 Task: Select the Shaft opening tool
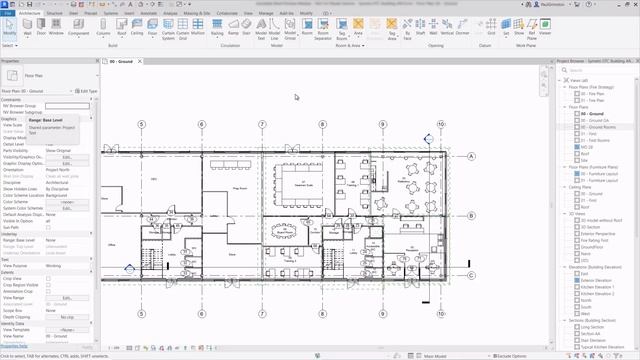420,27
